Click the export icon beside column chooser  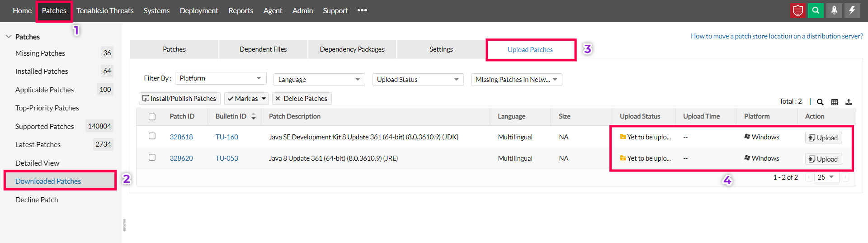(x=849, y=102)
